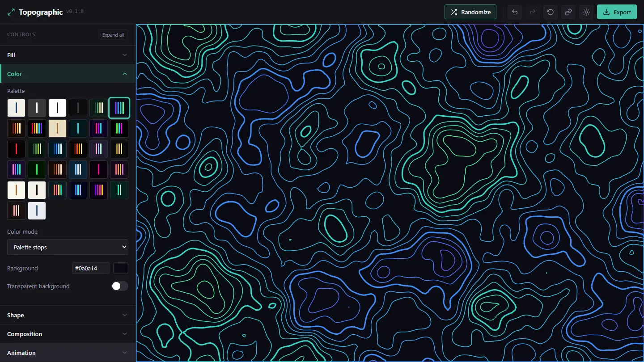Click the Background hex value field
The image size is (644, 362).
click(x=91, y=268)
